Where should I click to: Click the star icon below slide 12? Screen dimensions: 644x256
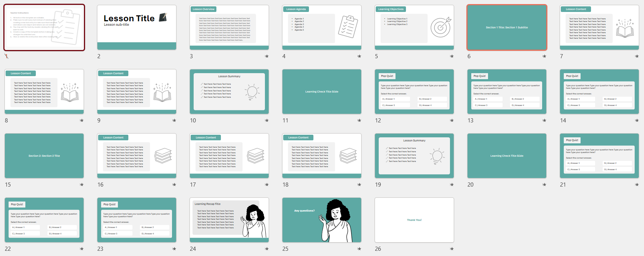tap(451, 121)
